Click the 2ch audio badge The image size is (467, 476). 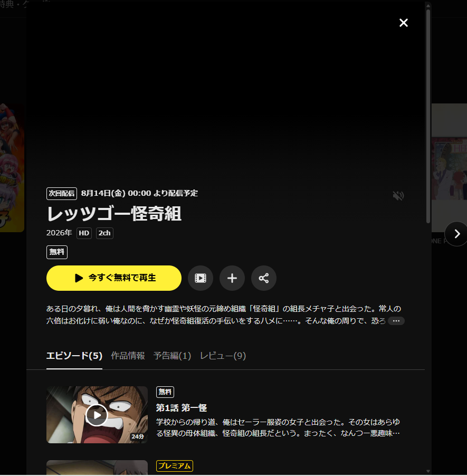tap(104, 233)
